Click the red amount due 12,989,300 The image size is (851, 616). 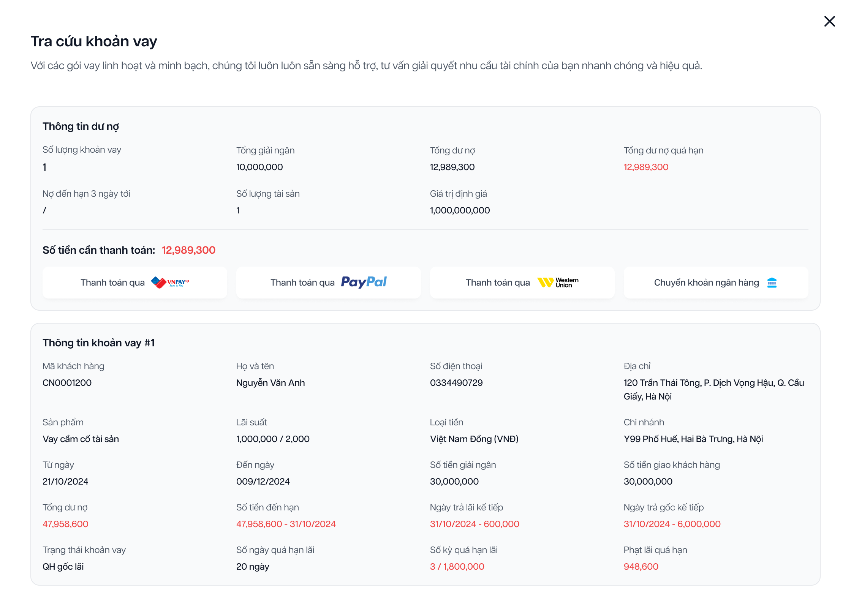(x=188, y=250)
